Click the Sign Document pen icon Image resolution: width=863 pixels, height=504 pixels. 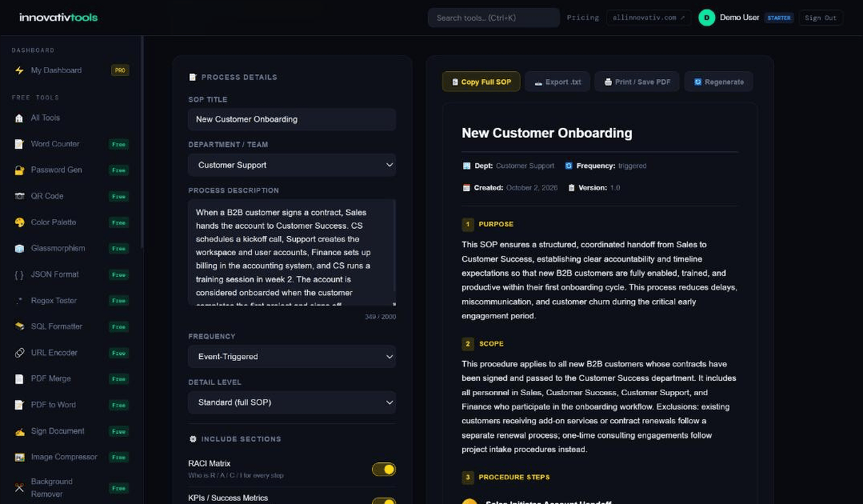coord(19,431)
